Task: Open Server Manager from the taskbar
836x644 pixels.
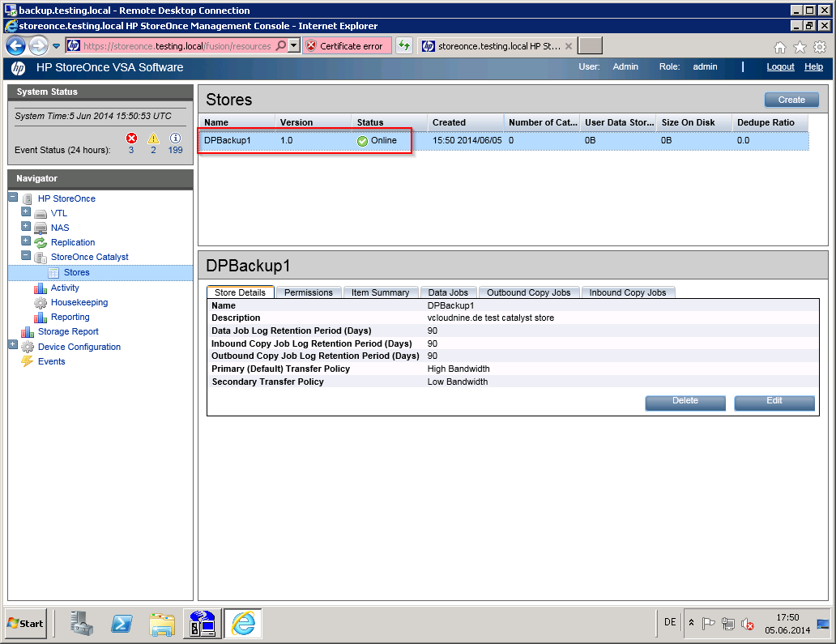Action: [x=82, y=623]
